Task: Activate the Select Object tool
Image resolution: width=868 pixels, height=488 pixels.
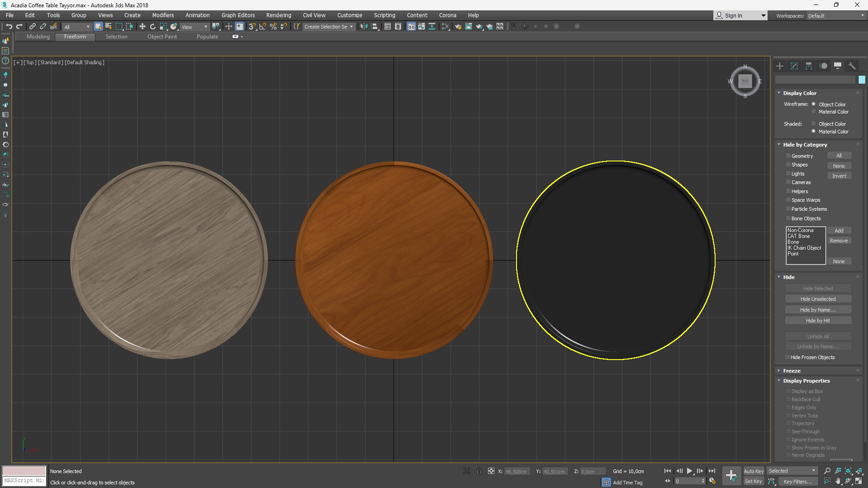Action: click(98, 27)
